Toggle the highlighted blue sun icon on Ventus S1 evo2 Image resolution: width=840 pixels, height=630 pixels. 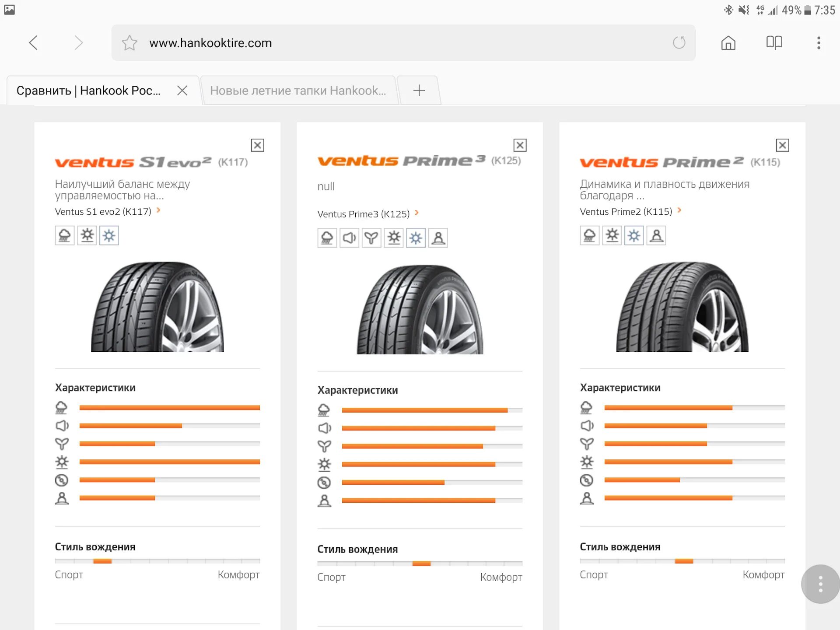(x=109, y=235)
